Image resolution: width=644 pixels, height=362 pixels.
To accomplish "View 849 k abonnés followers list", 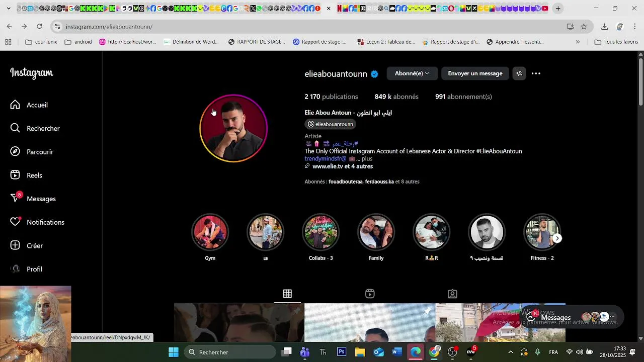I will pos(396,97).
